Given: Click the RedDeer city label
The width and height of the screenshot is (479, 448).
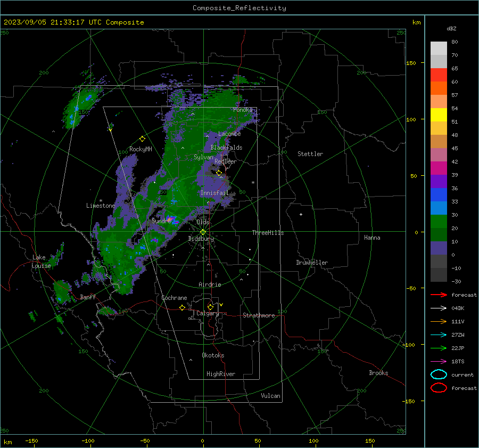Looking at the screenshot, I should tap(226, 161).
